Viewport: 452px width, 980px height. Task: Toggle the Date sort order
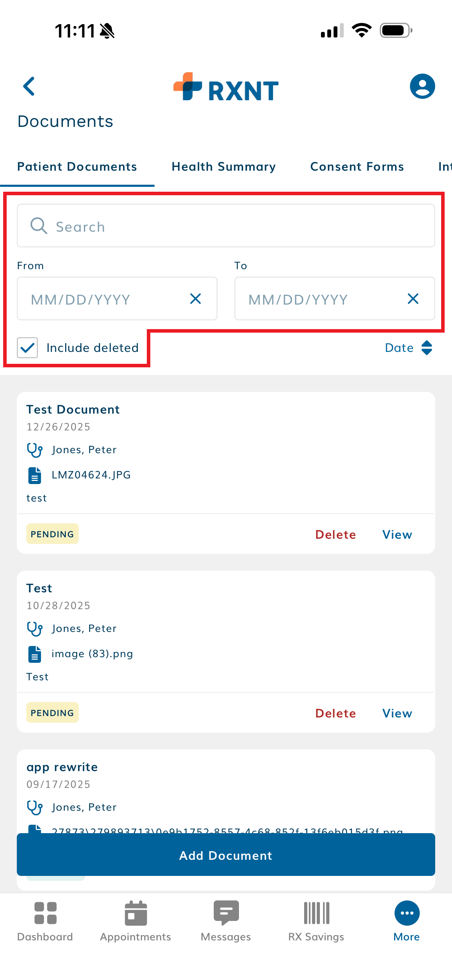point(409,348)
